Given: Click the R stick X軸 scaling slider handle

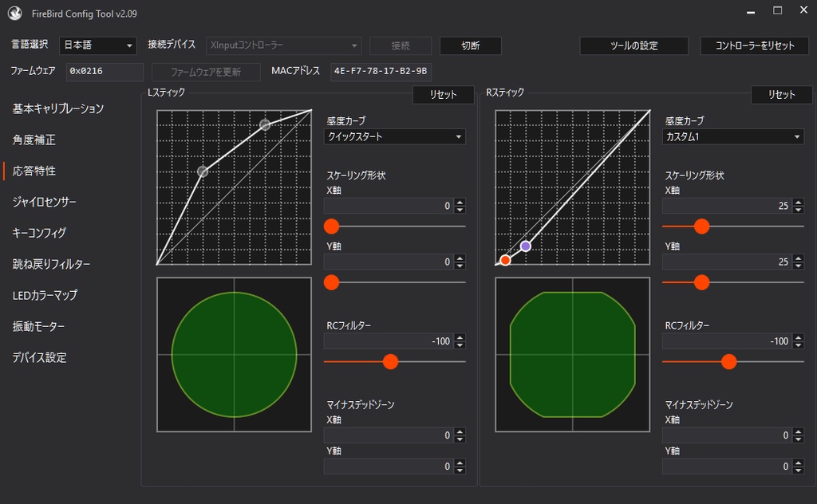Looking at the screenshot, I should coord(701,226).
